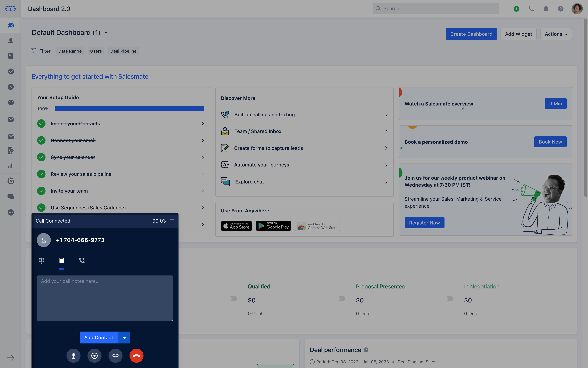
Task: Open Date Range filter
Action: click(x=70, y=51)
